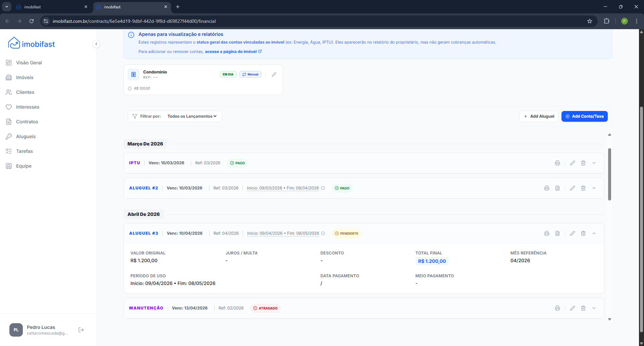Viewport: 644px width, 346px height.
Task: Go to Imóveis in the sidebar
Action: pyautogui.click(x=24, y=77)
